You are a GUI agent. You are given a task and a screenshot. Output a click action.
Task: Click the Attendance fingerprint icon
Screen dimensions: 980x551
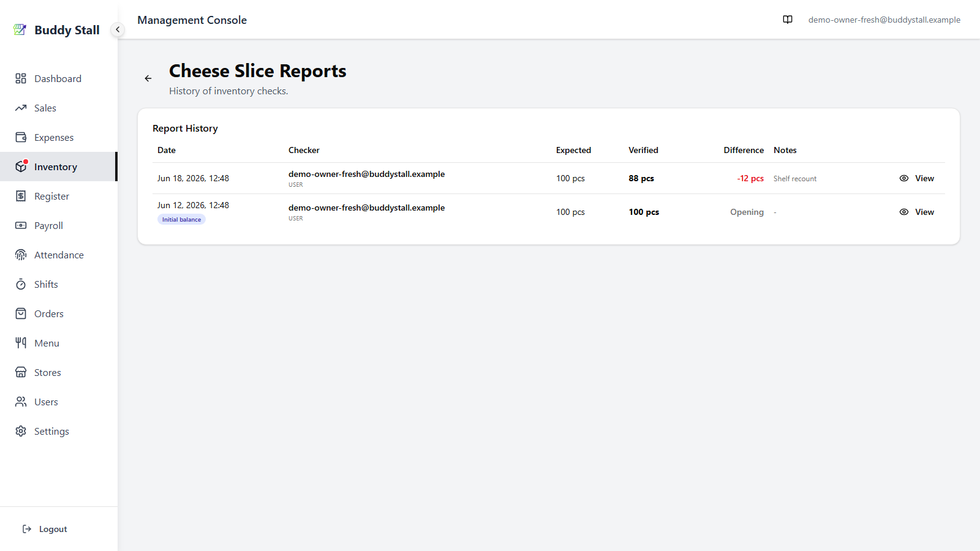click(21, 255)
